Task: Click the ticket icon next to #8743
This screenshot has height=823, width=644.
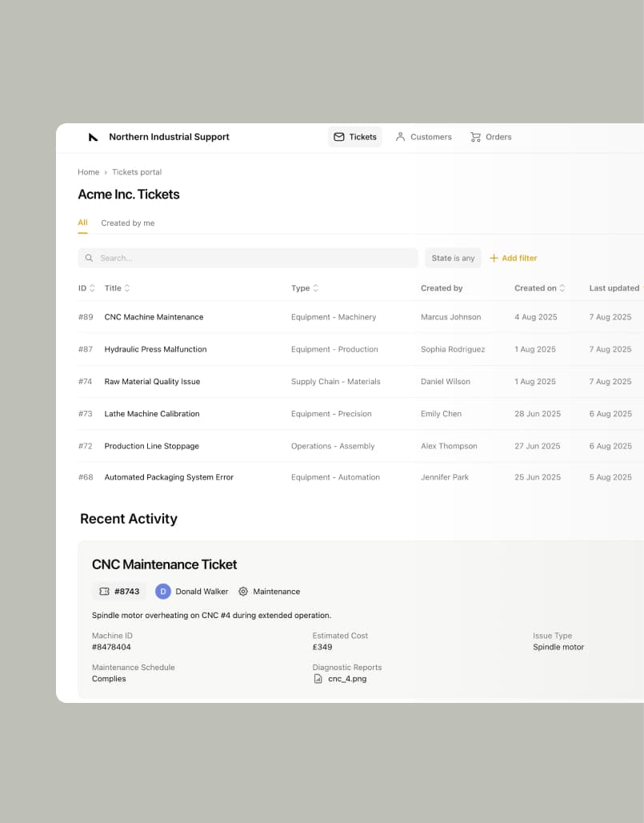Action: click(104, 592)
